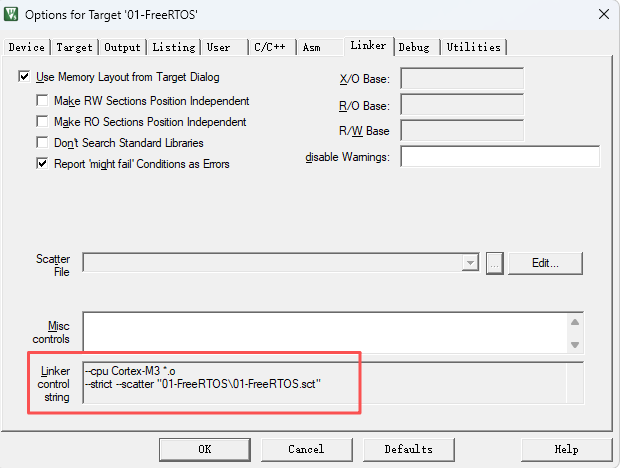Select the Linker tab
Screen dimensions: 621x468
(x=368, y=46)
